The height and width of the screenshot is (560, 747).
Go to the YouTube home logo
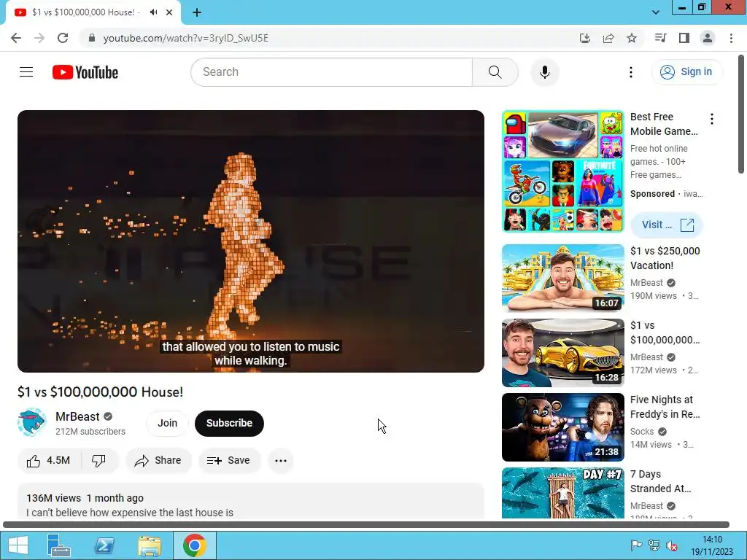pos(85,72)
